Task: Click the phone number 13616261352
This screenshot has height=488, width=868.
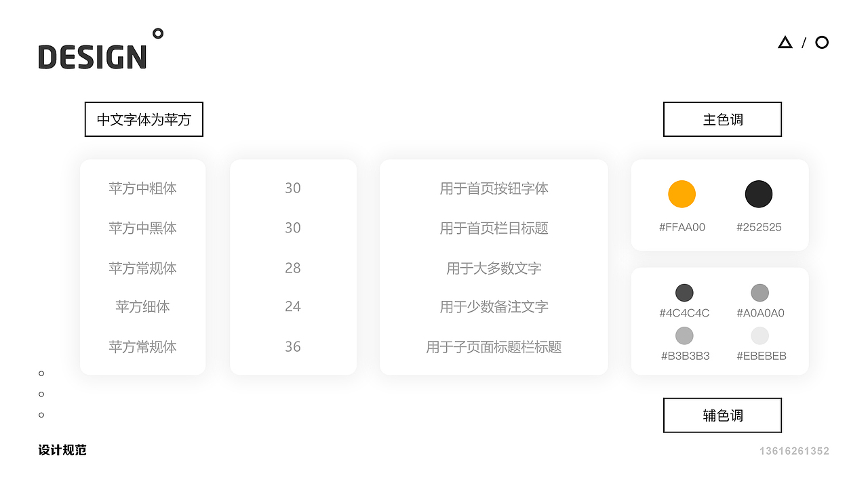Action: (x=794, y=451)
